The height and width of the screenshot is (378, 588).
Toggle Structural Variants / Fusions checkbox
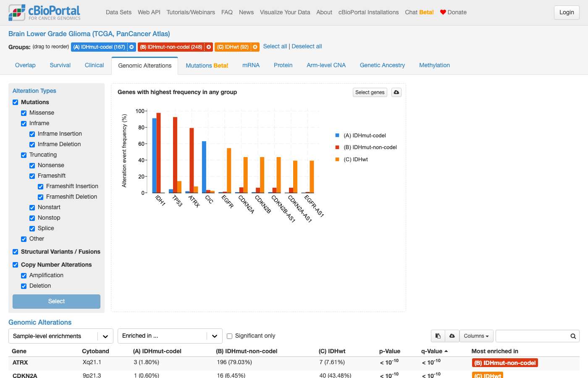pyautogui.click(x=16, y=252)
